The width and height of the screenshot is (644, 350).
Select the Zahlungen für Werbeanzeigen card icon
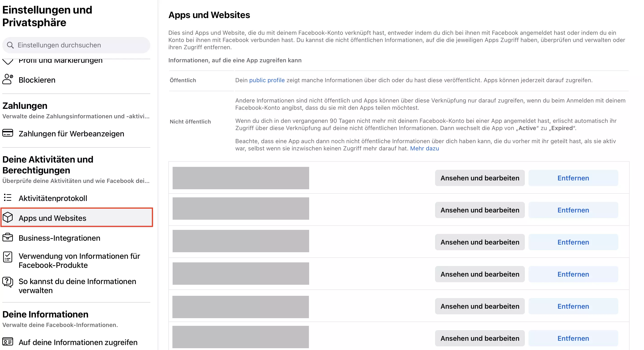coord(8,133)
